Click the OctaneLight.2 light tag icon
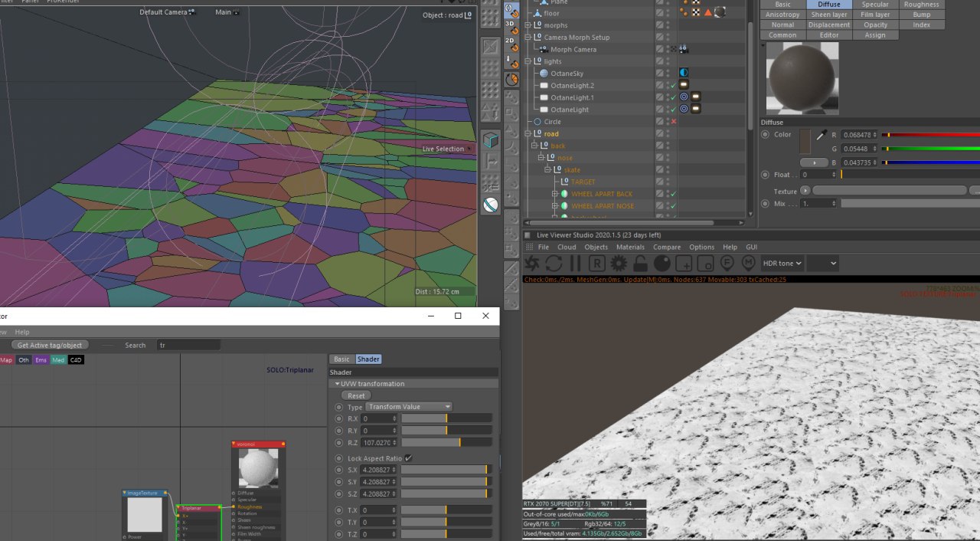Screen dimensions: 980x541 684,85
